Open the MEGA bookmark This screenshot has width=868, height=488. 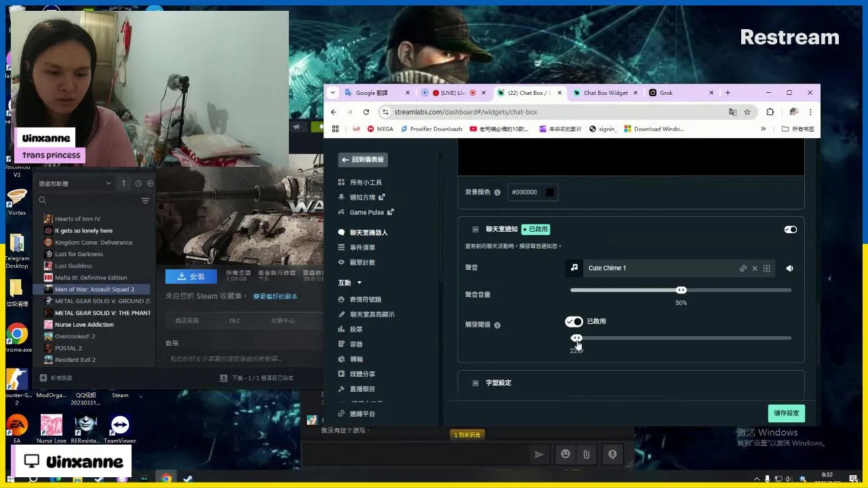click(380, 129)
